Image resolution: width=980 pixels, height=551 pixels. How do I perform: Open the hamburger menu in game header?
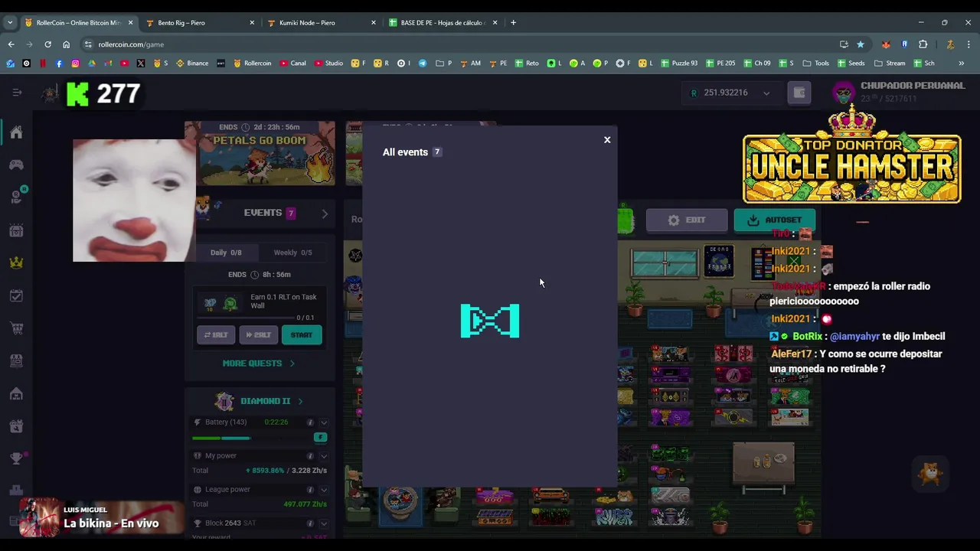17,93
